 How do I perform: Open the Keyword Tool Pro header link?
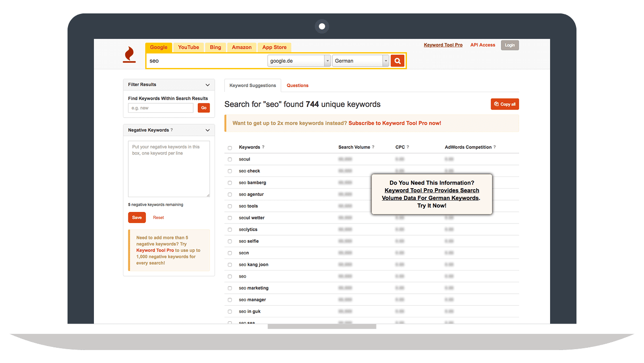pyautogui.click(x=443, y=45)
